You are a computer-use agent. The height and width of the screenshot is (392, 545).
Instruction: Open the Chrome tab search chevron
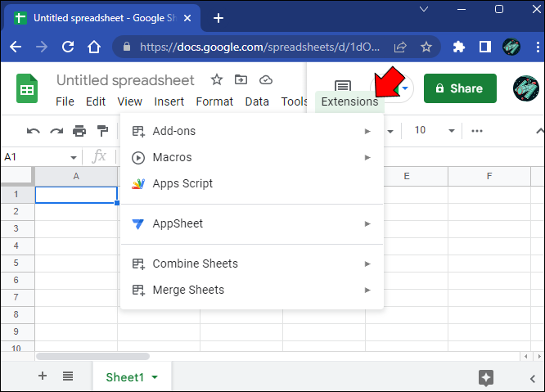[x=424, y=9]
